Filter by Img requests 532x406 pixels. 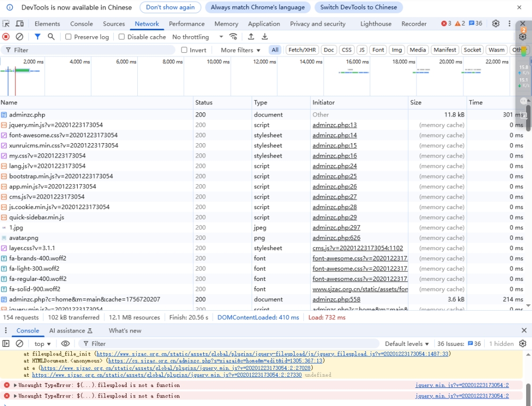point(397,50)
